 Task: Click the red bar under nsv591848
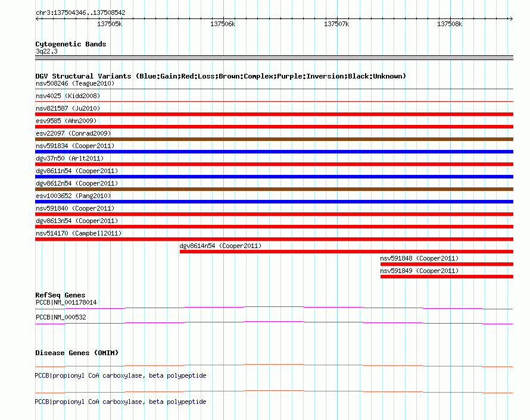pos(447,264)
